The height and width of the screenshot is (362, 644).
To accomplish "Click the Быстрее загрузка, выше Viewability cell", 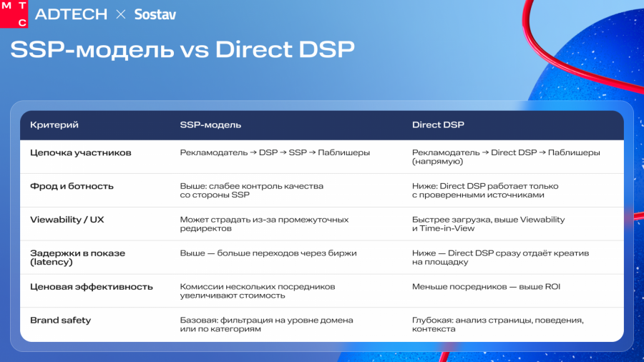I will 488,224.
